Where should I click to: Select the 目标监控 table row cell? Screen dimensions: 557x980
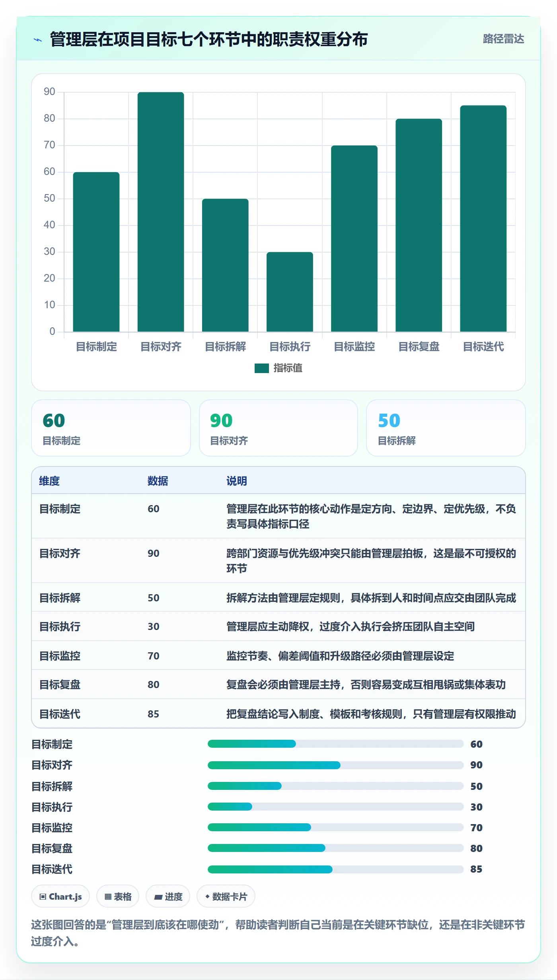60,656
